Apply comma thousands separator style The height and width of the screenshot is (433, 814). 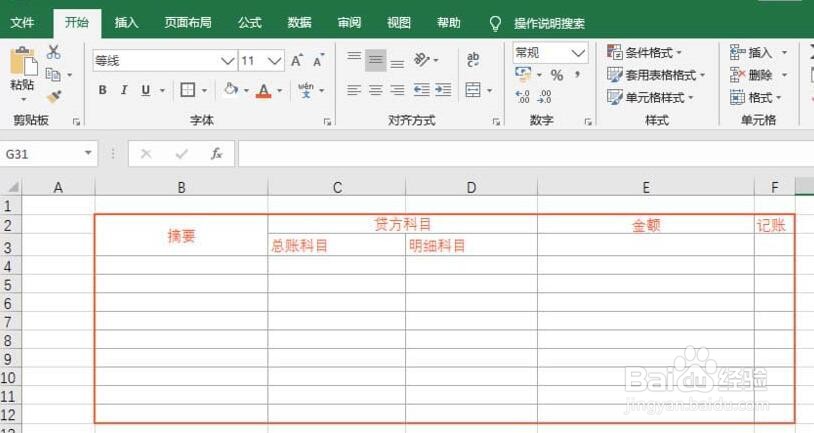point(578,75)
